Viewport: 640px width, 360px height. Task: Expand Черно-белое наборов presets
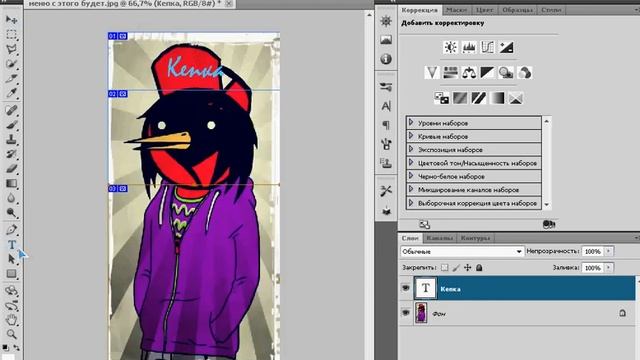coord(411,176)
